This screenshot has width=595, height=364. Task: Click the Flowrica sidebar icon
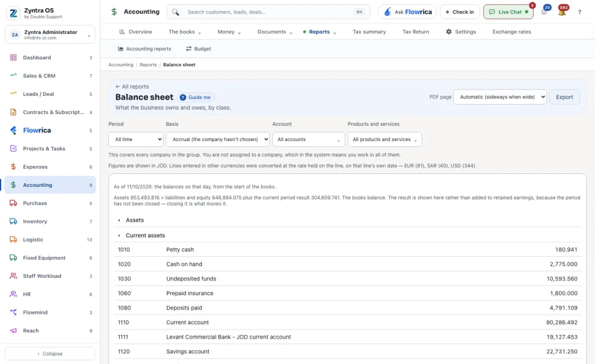click(13, 131)
